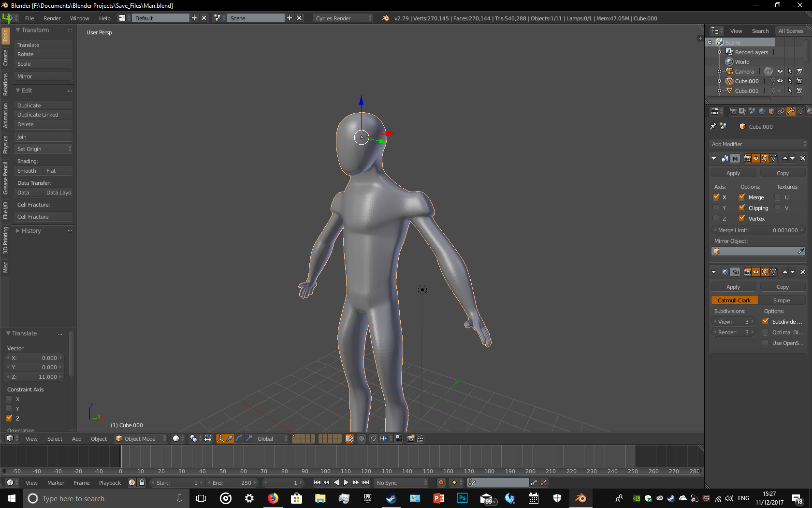This screenshot has height=508, width=812.
Task: Open the Constraints chain-link properties tab
Action: coord(781,111)
